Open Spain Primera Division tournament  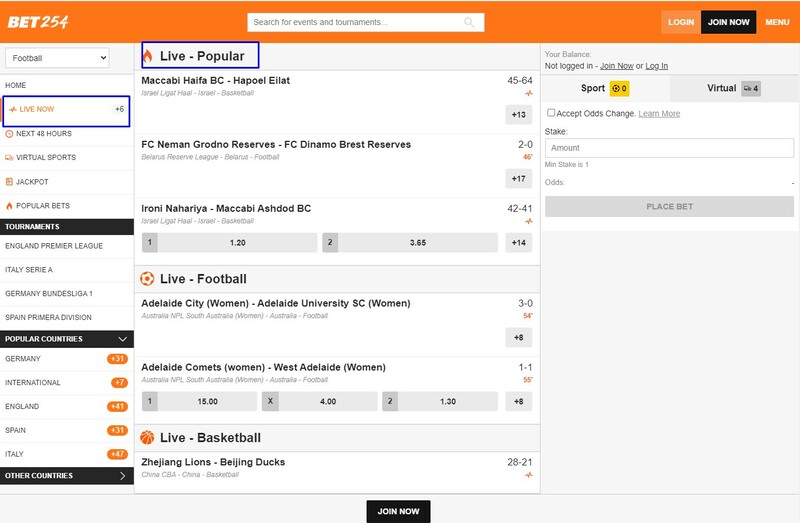tap(67, 317)
